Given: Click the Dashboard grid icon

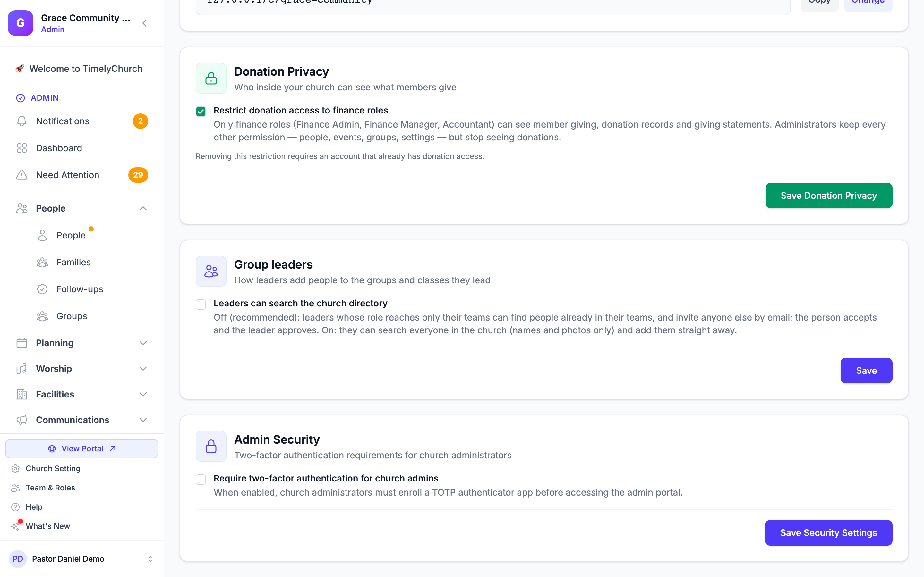Looking at the screenshot, I should click(22, 148).
